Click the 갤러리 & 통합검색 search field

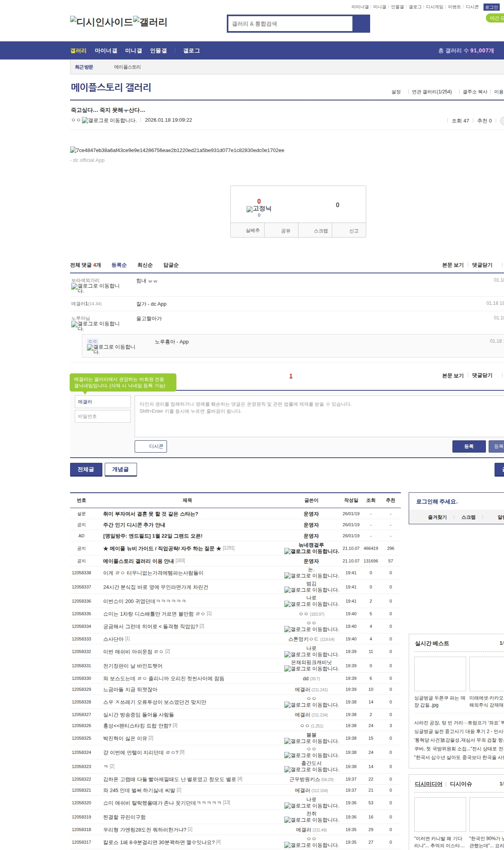(x=291, y=24)
